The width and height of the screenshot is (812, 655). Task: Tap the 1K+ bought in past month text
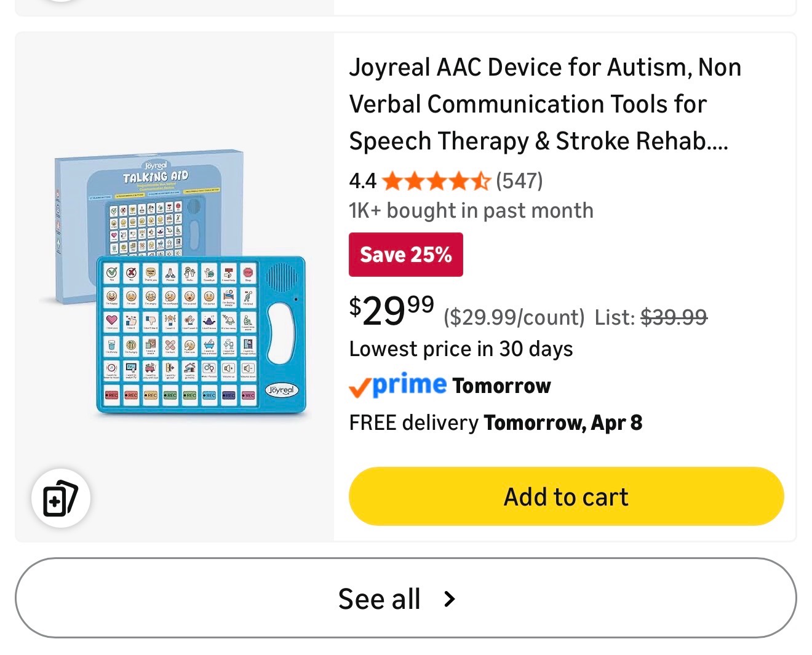pyautogui.click(x=471, y=210)
